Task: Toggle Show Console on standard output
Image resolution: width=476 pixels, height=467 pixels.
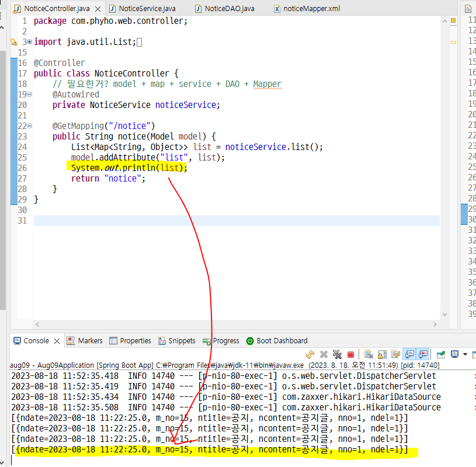Action: [409, 354]
